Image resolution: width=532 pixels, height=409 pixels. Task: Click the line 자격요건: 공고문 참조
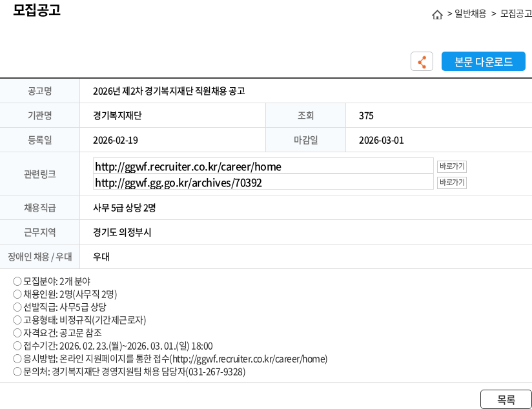(57, 333)
